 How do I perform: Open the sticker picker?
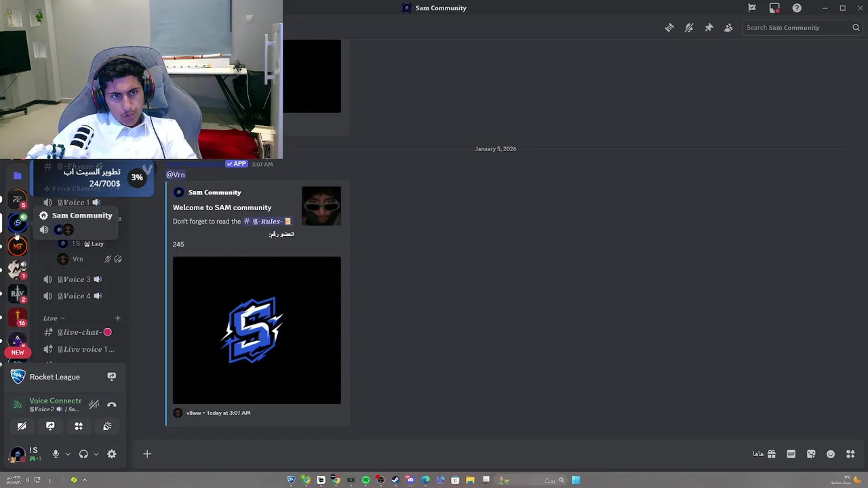tap(811, 454)
